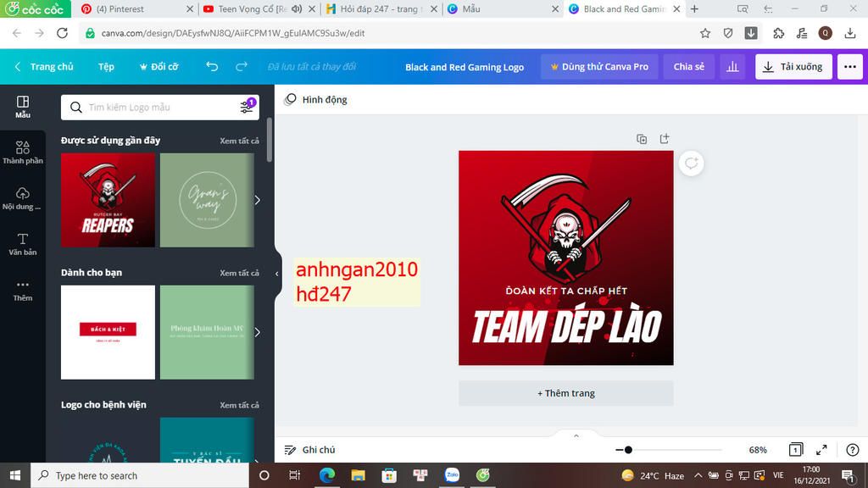Image resolution: width=868 pixels, height=488 pixels.
Task: Select the Phòng khám green template
Action: [207, 332]
